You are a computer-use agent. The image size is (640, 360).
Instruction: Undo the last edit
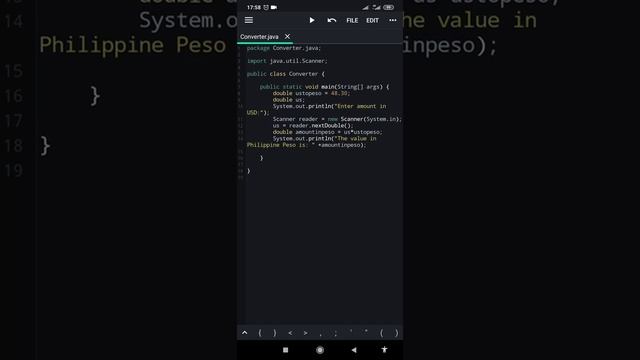point(331,20)
